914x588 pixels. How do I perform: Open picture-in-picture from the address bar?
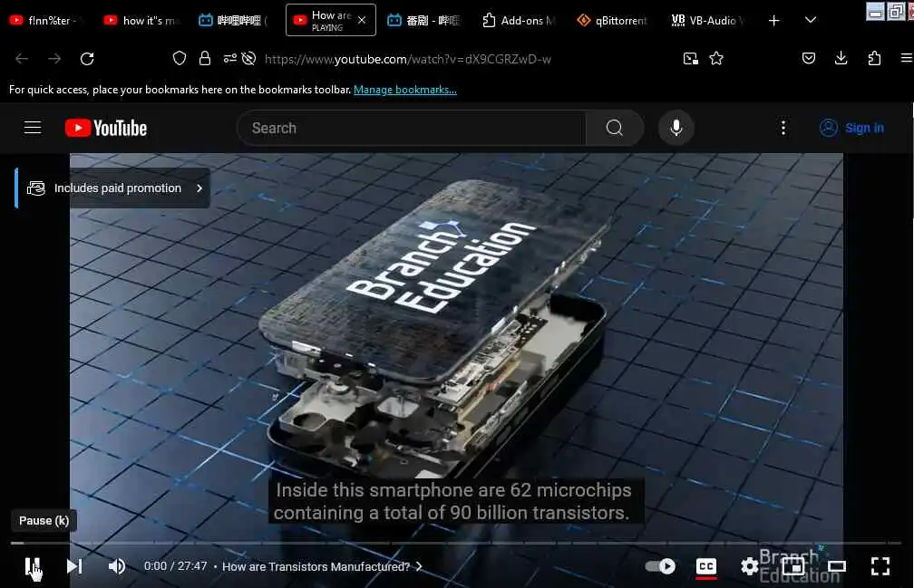click(x=690, y=58)
